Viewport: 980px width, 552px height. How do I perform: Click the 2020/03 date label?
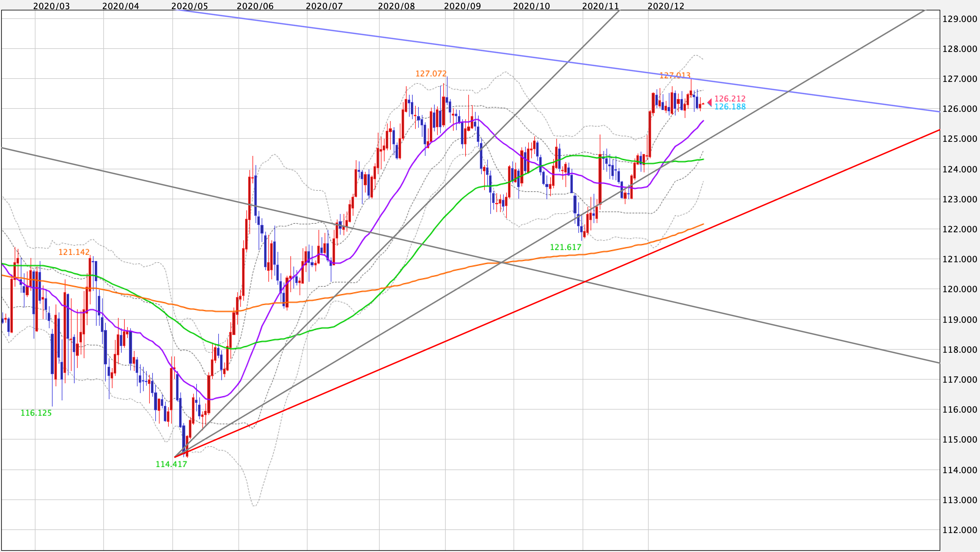coord(51,6)
